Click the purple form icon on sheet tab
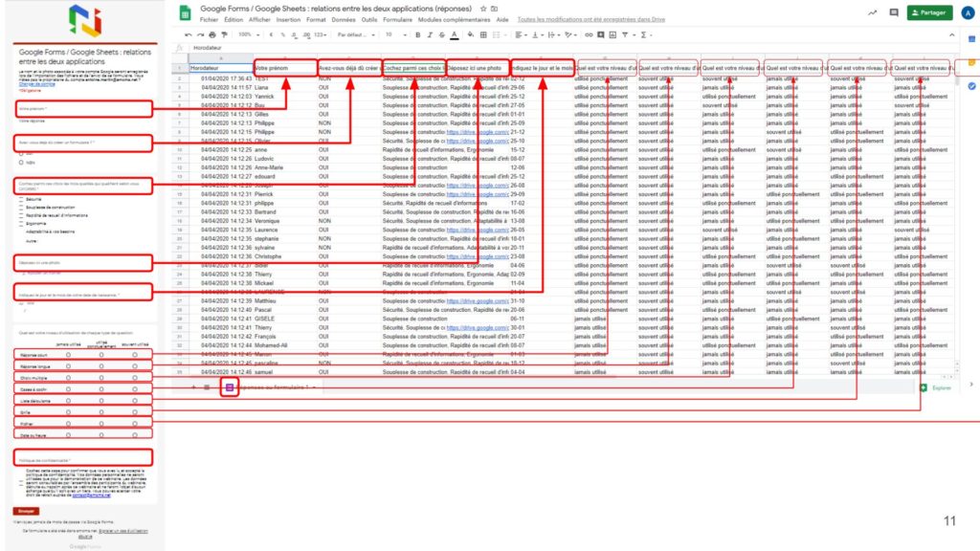 230,386
